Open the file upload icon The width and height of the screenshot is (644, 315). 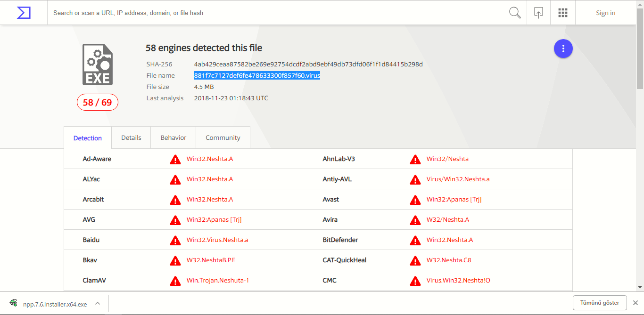[538, 13]
